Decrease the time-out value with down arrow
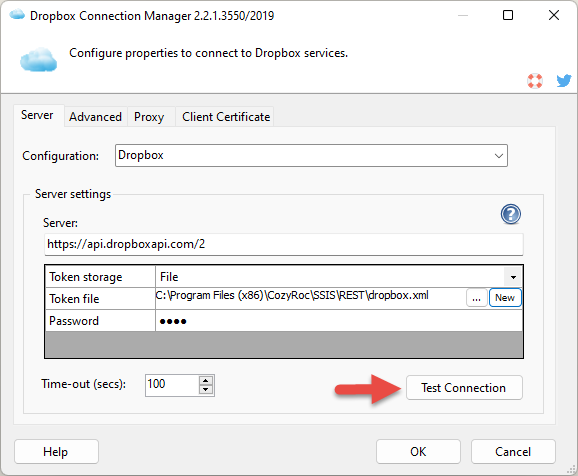The image size is (578, 476). coord(206,390)
